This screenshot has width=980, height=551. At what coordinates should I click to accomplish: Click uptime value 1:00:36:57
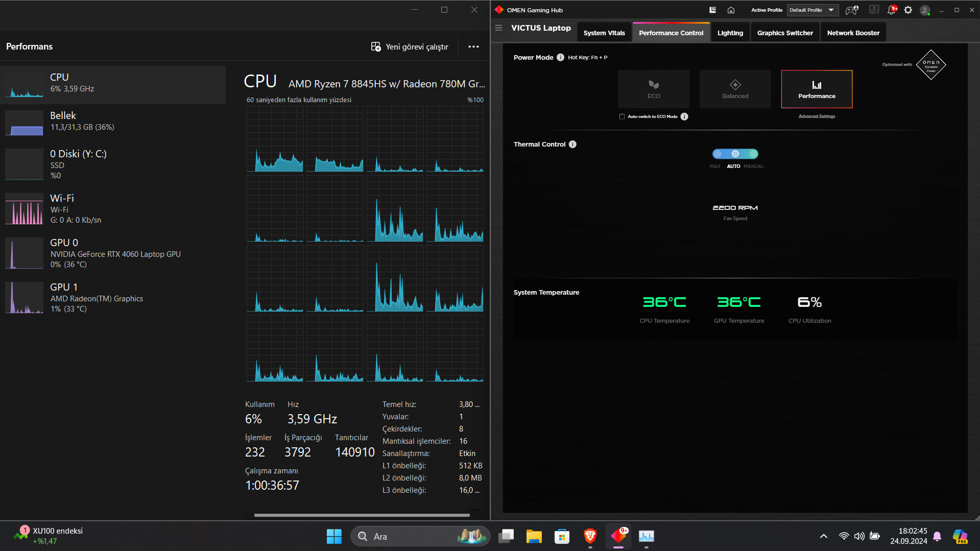[x=272, y=485]
